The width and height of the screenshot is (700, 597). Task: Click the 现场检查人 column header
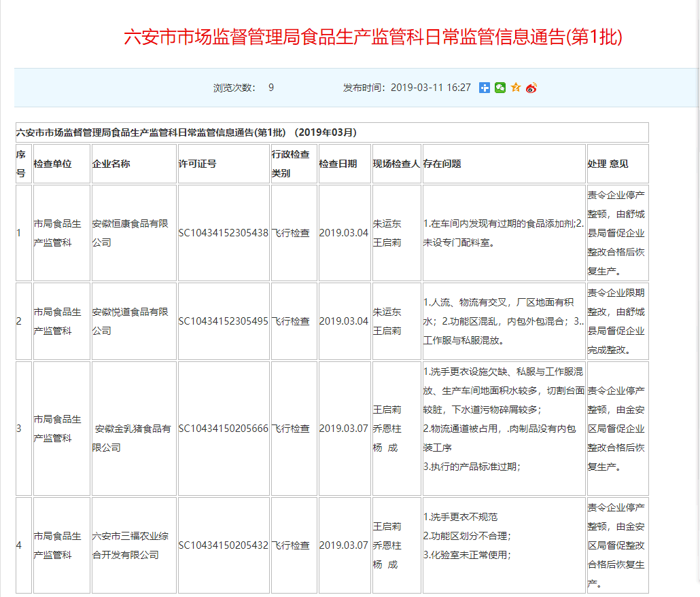(x=396, y=164)
